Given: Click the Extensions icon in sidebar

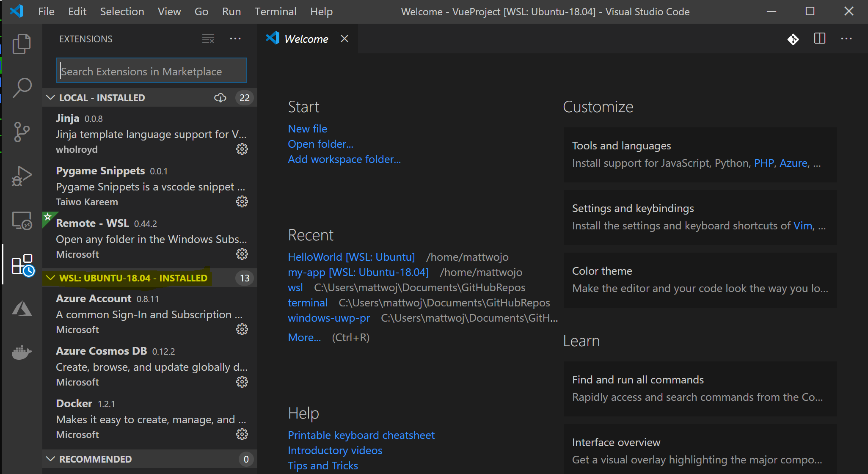Looking at the screenshot, I should (21, 264).
